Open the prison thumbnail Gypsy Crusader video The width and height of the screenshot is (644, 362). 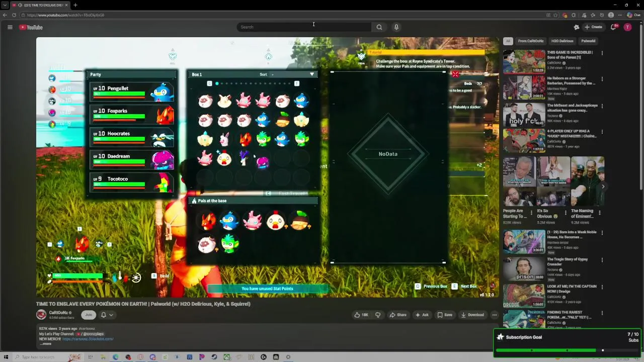click(524, 269)
